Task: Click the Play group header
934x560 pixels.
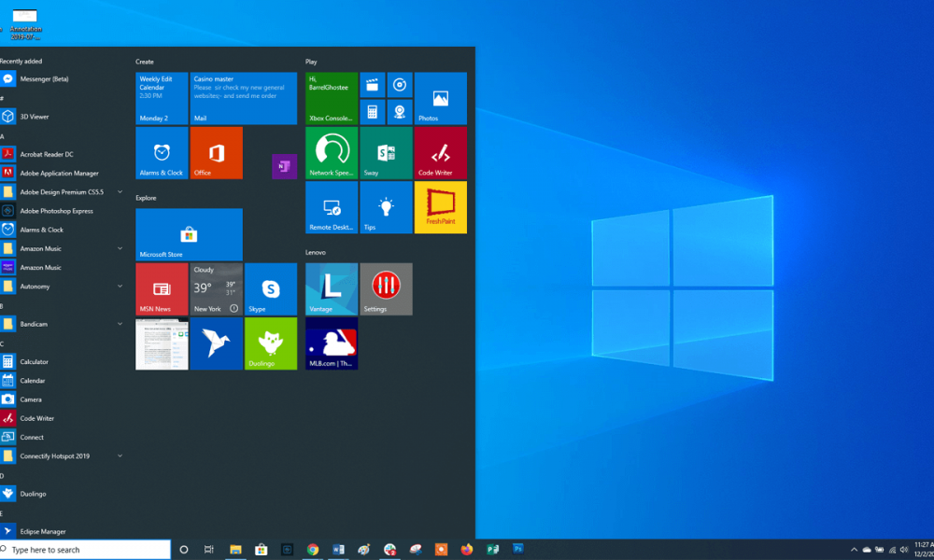Action: click(x=311, y=62)
